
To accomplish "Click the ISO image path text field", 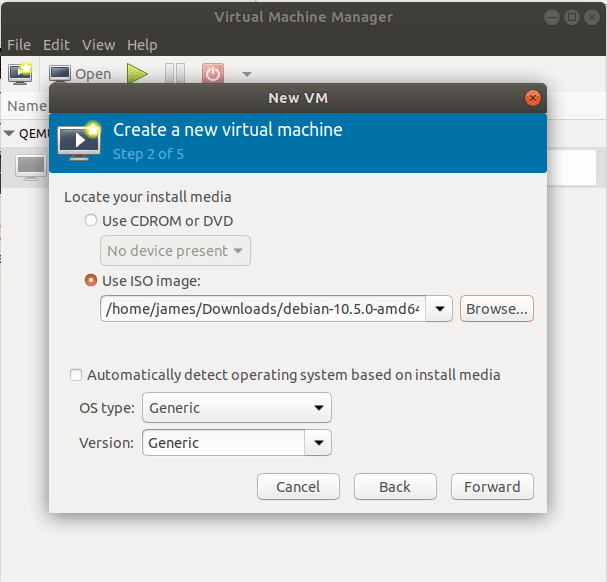I will coord(263,309).
